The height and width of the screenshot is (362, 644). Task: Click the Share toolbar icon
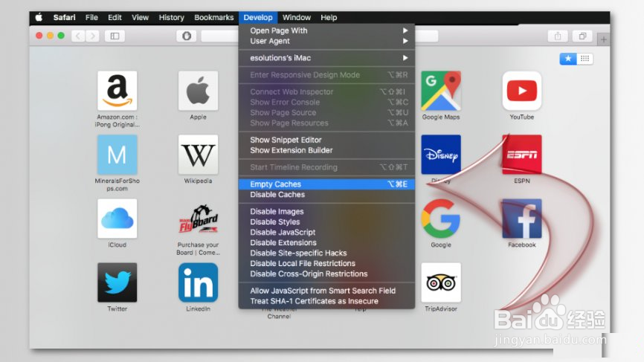coord(557,36)
